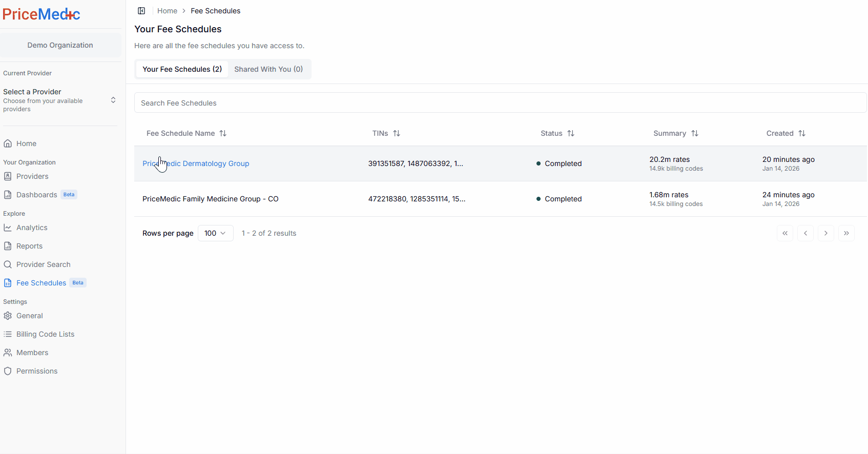The height and width of the screenshot is (454, 868).
Task: Click the Created column header
Action: tap(786, 133)
